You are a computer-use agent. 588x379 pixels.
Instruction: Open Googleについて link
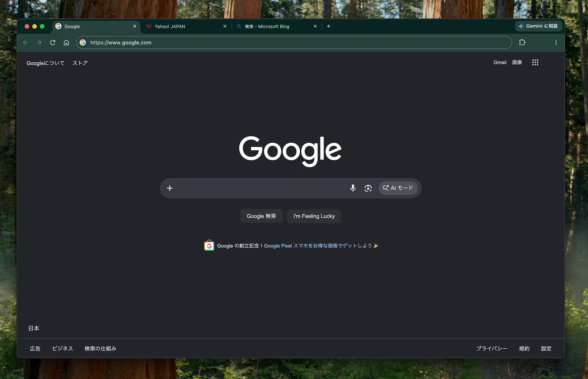click(46, 63)
